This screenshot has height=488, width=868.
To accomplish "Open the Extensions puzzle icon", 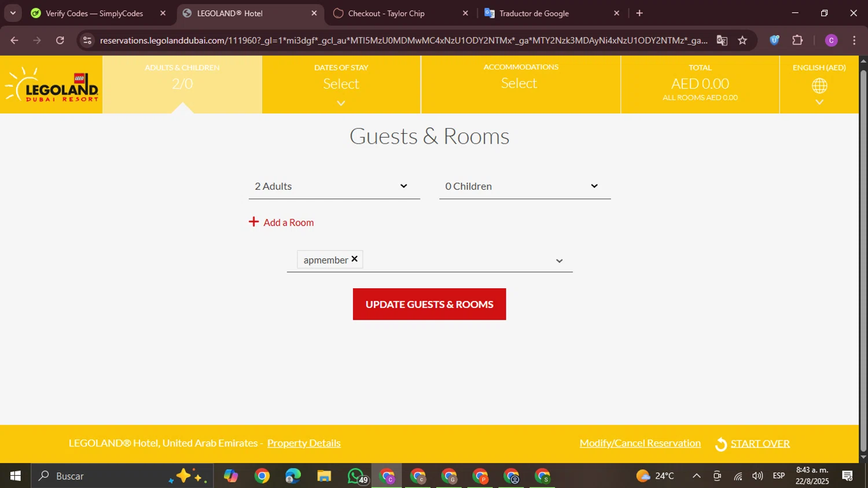I will pyautogui.click(x=797, y=40).
